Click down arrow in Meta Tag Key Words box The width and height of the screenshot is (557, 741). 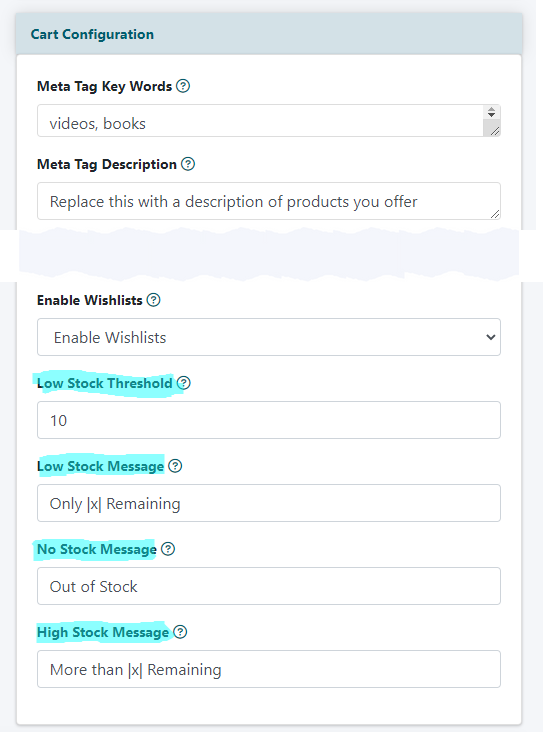(x=491, y=115)
